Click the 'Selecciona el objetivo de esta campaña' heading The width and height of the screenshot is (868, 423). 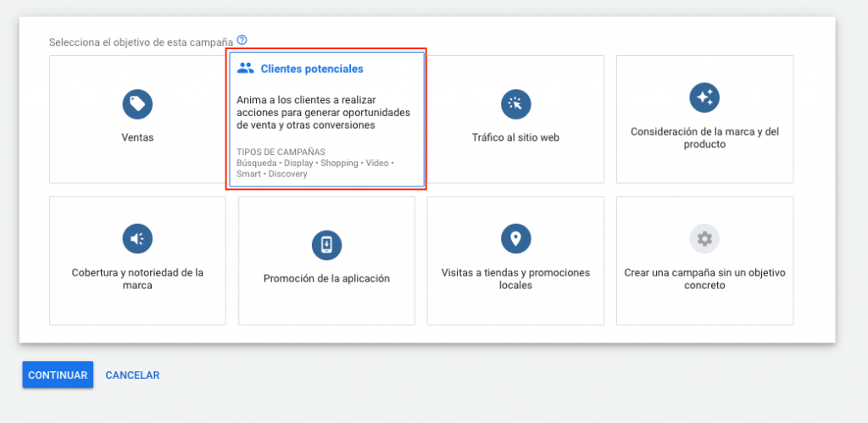pos(142,42)
